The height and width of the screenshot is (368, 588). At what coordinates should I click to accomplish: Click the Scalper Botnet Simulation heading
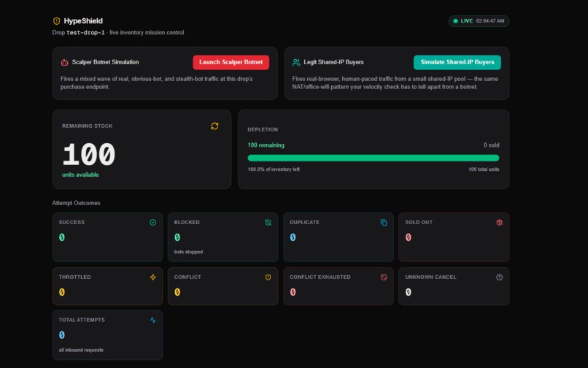[105, 62]
